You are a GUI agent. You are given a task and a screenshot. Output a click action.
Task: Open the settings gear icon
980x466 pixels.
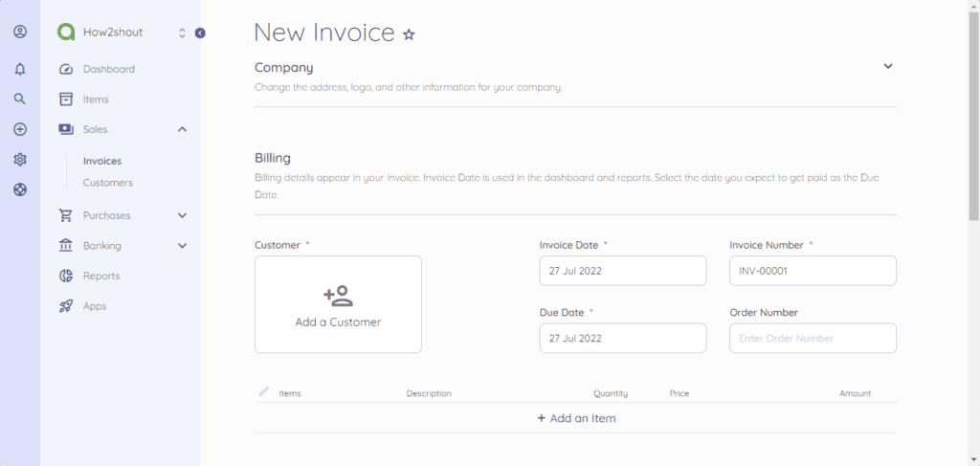[20, 160]
